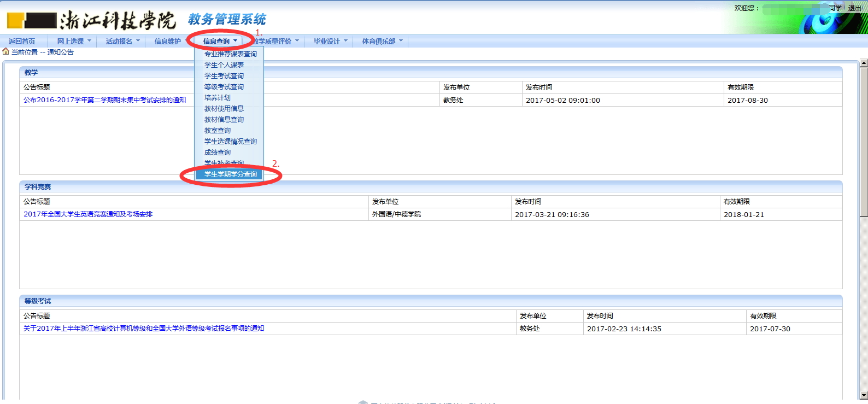The height and width of the screenshot is (404, 868).
Task: Click the 退出 logout link
Action: pyautogui.click(x=854, y=8)
